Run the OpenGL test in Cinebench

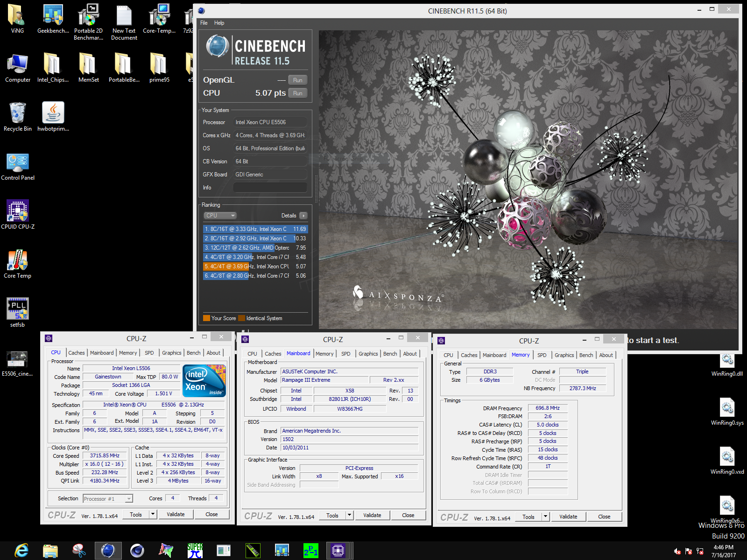298,80
